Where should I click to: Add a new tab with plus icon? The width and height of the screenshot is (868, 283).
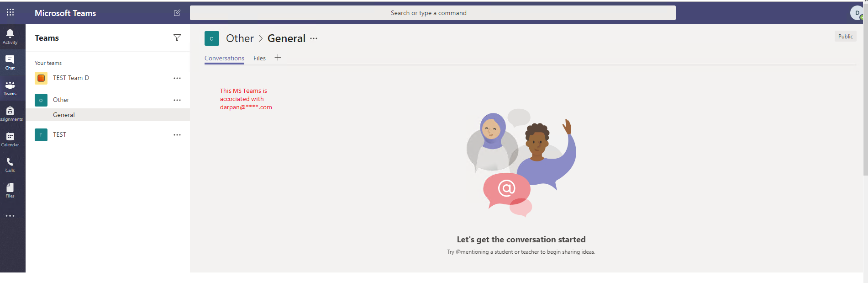tap(278, 58)
